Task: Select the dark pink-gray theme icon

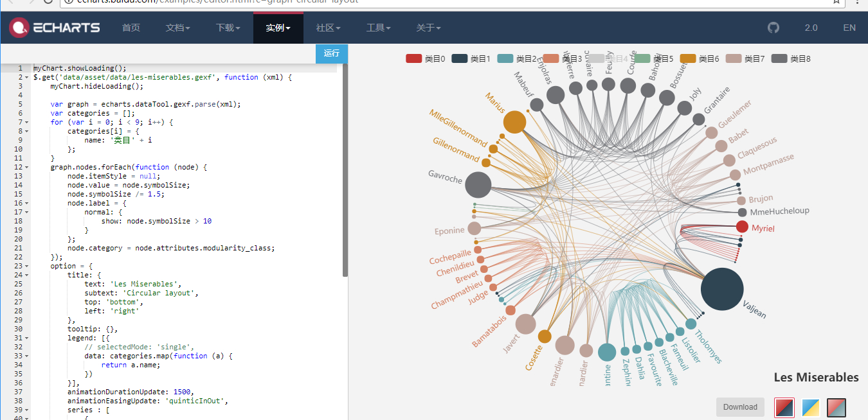Action: (836, 407)
